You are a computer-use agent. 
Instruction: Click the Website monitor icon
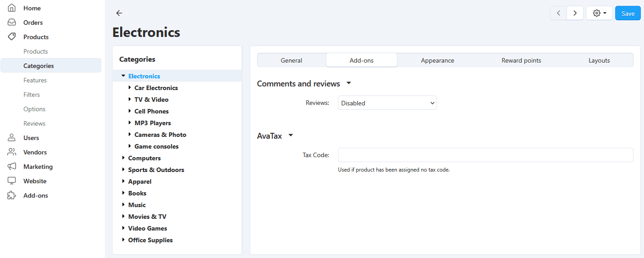[x=12, y=181]
